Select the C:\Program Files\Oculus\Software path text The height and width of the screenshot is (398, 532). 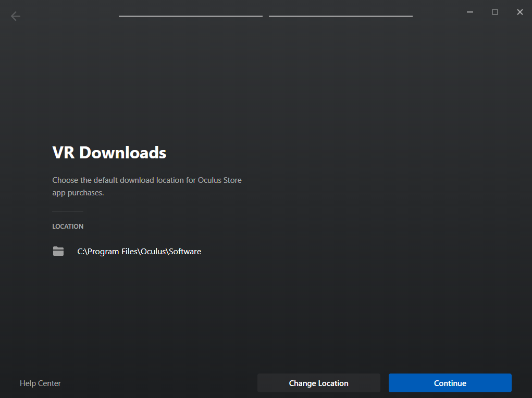pyautogui.click(x=139, y=252)
